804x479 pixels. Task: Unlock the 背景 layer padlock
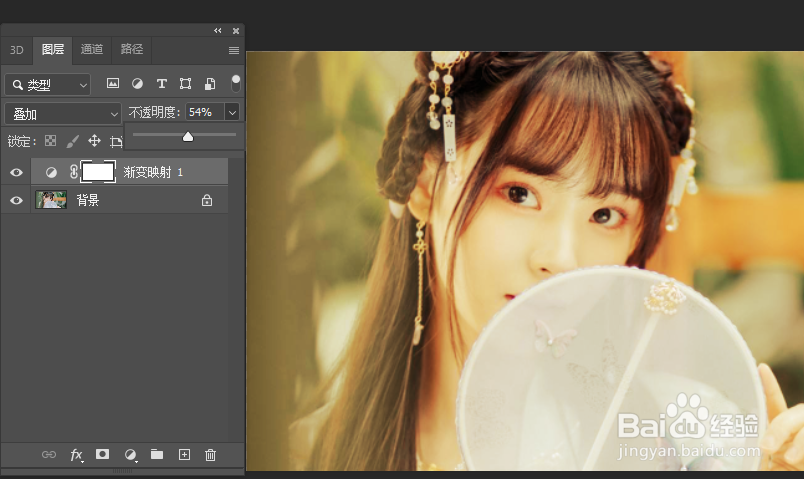[207, 200]
